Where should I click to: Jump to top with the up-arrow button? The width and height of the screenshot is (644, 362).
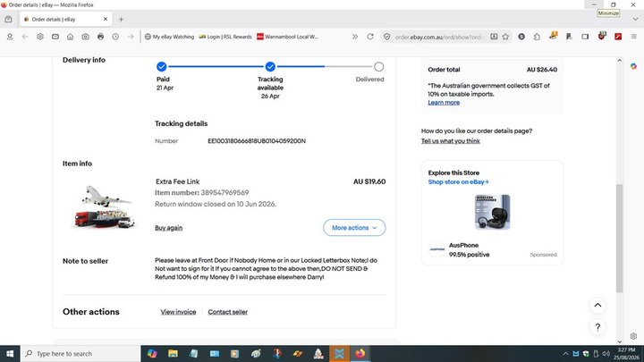pos(597,305)
